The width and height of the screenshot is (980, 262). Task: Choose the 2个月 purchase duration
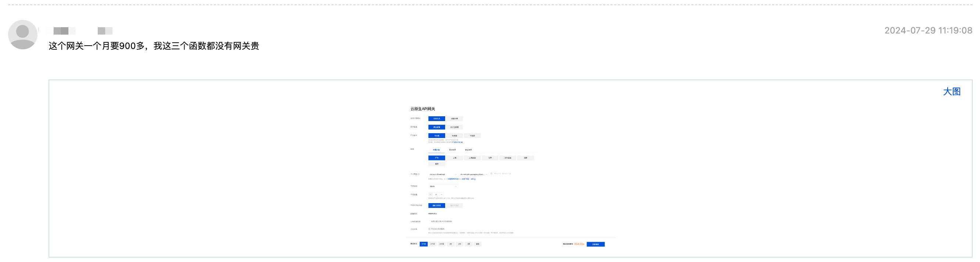(433, 244)
